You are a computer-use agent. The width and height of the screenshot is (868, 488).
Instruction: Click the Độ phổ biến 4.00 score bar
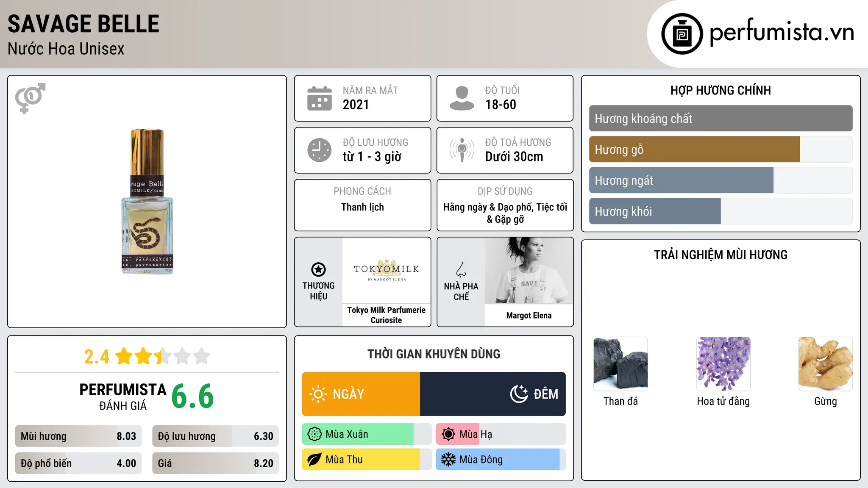click(78, 463)
